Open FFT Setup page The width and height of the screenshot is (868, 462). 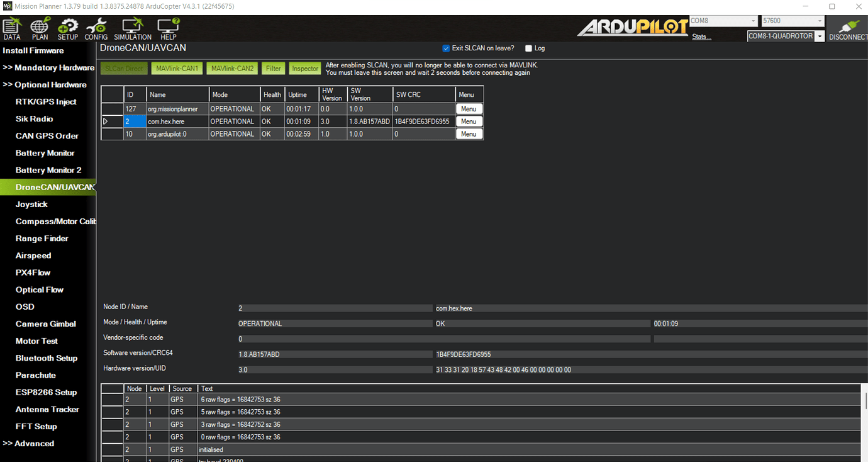pos(36,426)
